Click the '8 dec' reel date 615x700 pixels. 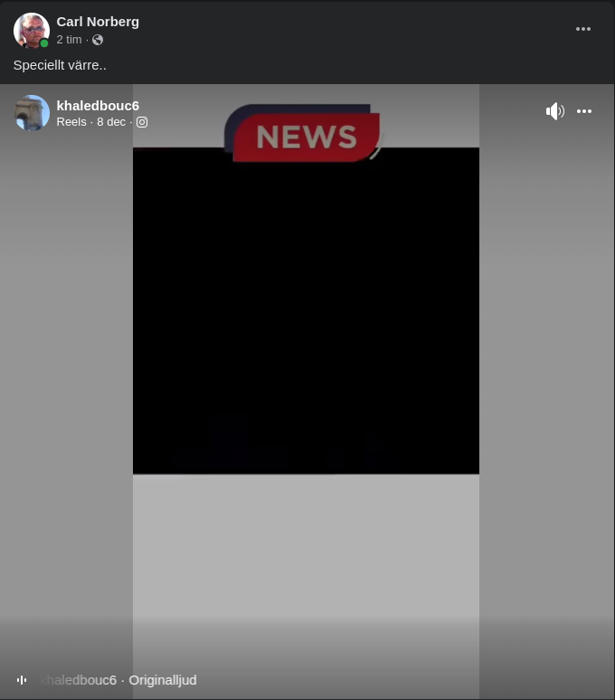[x=111, y=122]
